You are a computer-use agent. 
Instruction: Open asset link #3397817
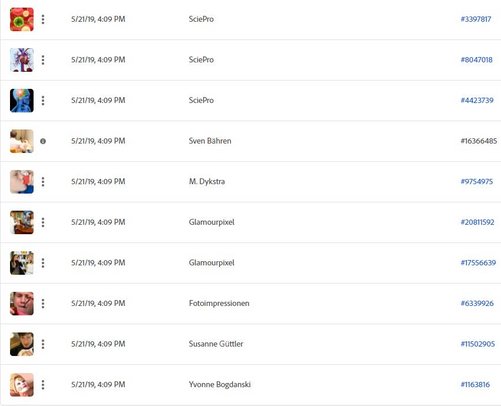click(476, 19)
